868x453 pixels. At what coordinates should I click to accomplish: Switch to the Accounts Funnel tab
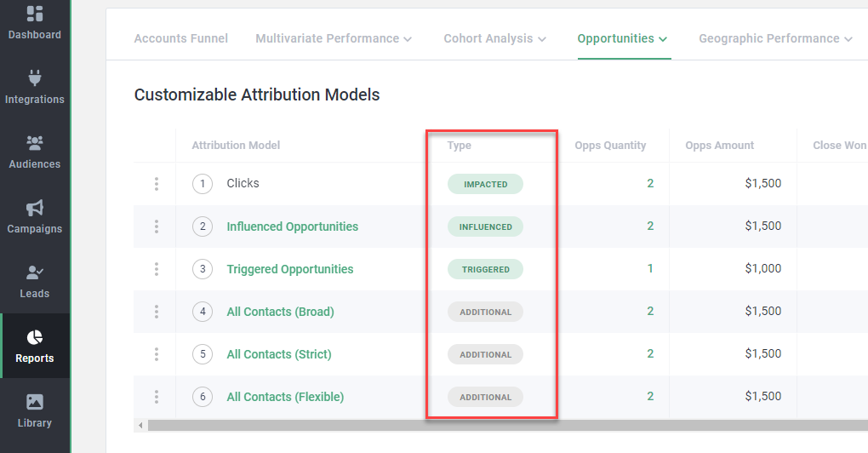coord(181,38)
